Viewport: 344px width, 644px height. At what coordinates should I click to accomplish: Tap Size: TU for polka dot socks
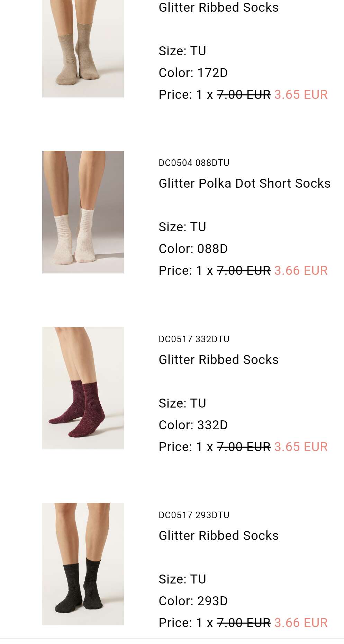[x=182, y=227]
